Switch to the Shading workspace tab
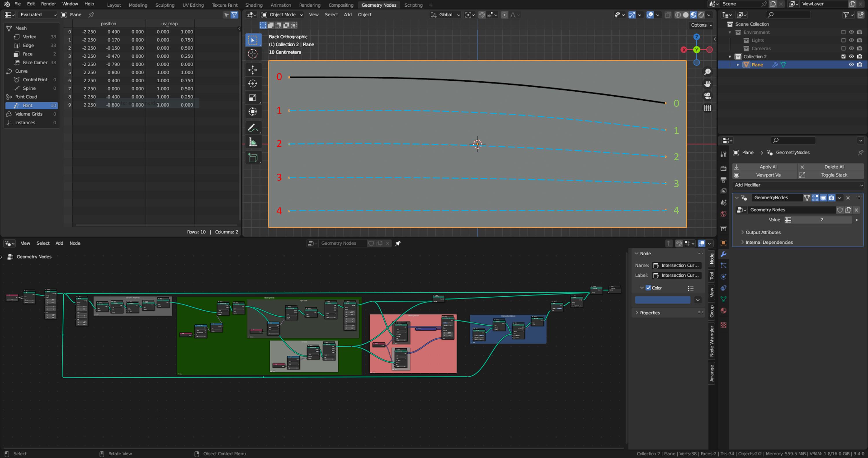This screenshot has width=868, height=458. pyautogui.click(x=253, y=5)
